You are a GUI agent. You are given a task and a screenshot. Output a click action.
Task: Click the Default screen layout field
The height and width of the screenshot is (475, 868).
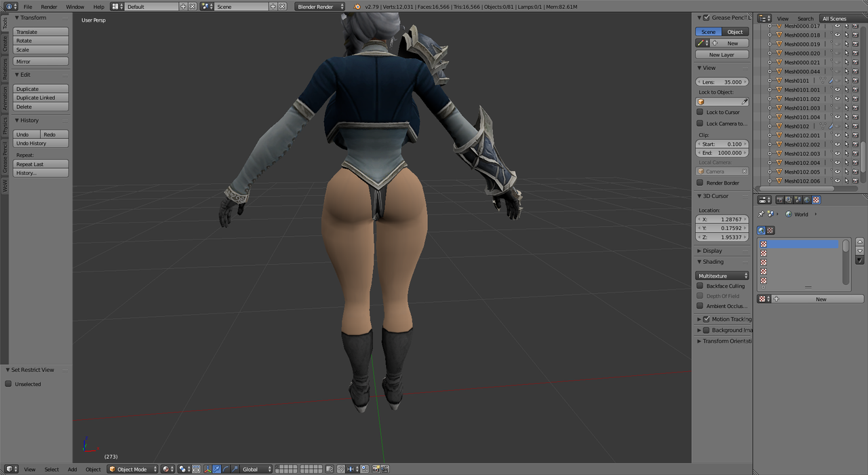coord(153,6)
